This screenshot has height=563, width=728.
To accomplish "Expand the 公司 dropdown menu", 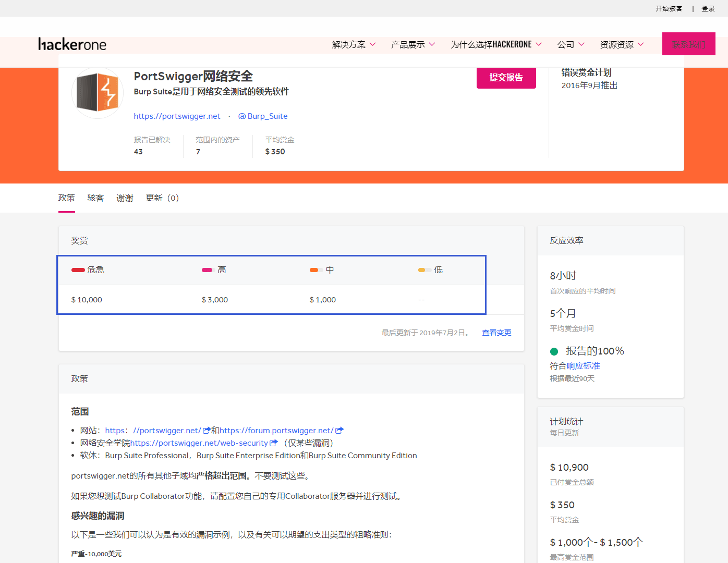I will 571,45.
